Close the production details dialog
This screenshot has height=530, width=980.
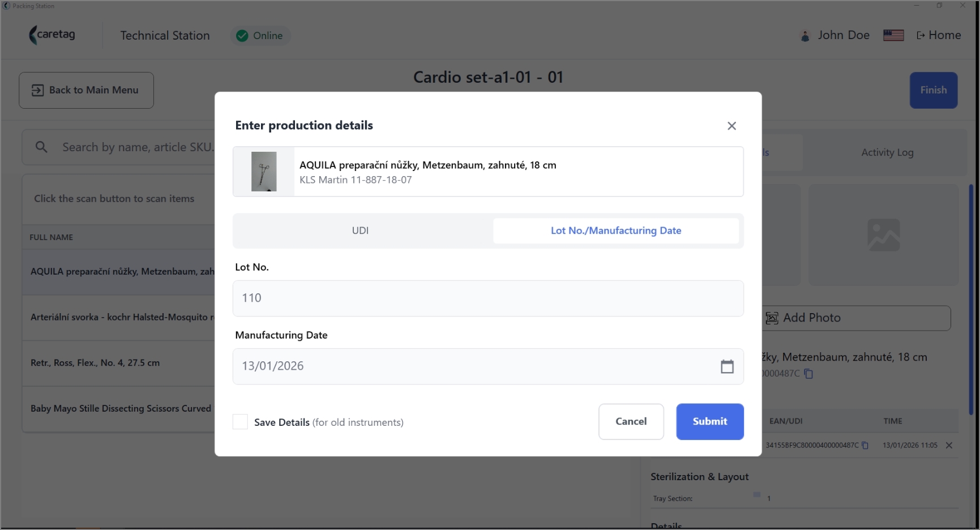pyautogui.click(x=731, y=126)
